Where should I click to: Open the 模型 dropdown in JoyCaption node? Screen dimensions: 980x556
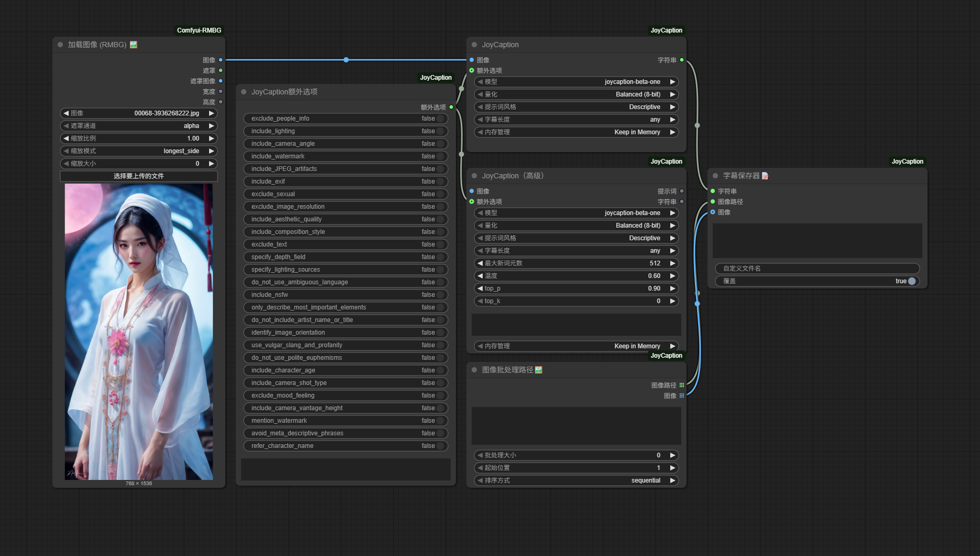576,82
